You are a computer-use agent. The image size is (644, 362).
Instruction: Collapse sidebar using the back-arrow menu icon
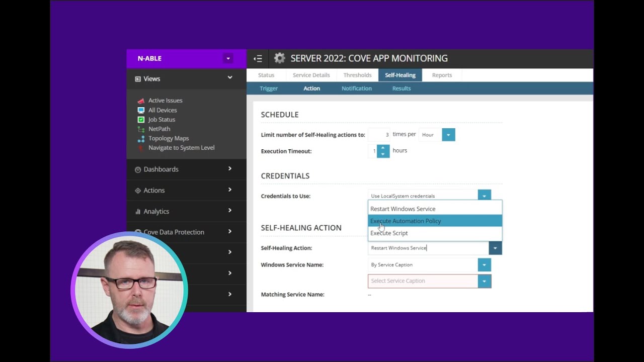[x=258, y=59]
